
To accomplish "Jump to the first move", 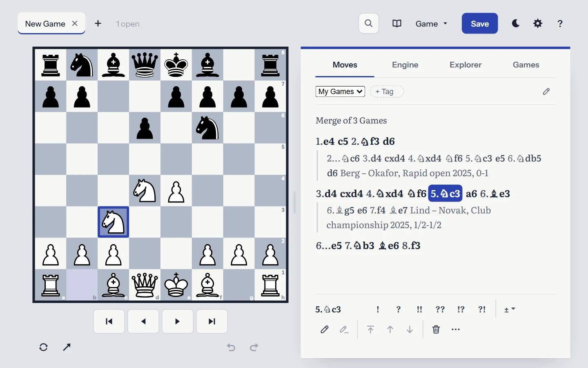I will [x=109, y=321].
